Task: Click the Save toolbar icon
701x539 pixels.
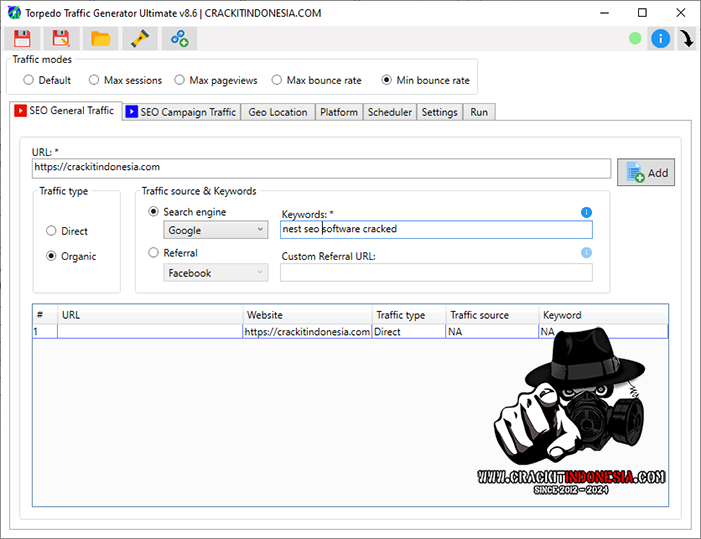Action: (22, 39)
